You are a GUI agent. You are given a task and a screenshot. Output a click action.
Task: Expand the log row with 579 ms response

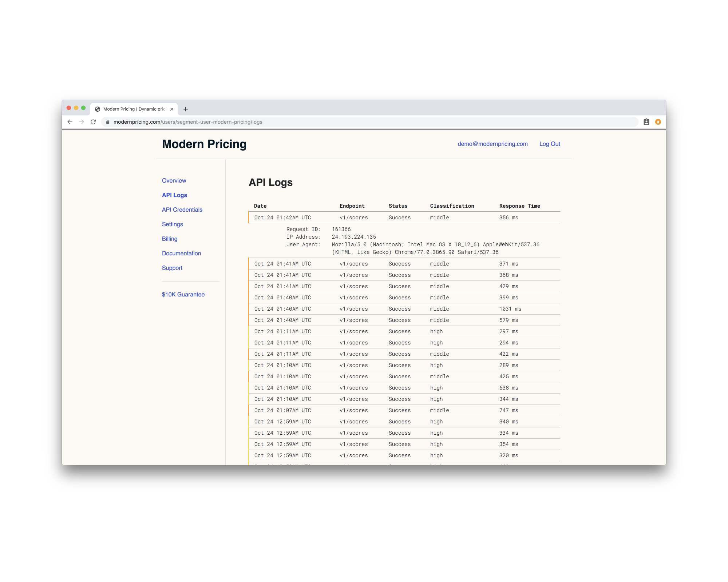click(404, 320)
